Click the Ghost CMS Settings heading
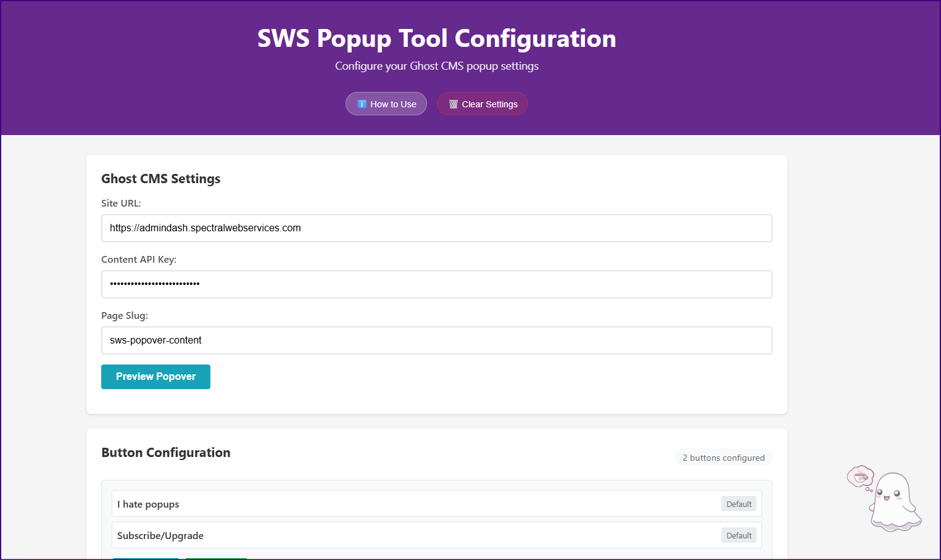This screenshot has height=560, width=941. coord(160,179)
